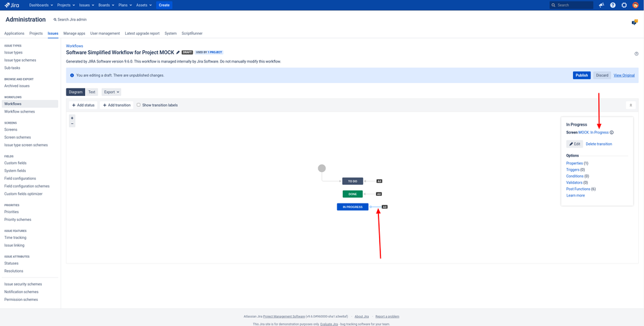Zoom in the diagram with plus button

[x=72, y=118]
